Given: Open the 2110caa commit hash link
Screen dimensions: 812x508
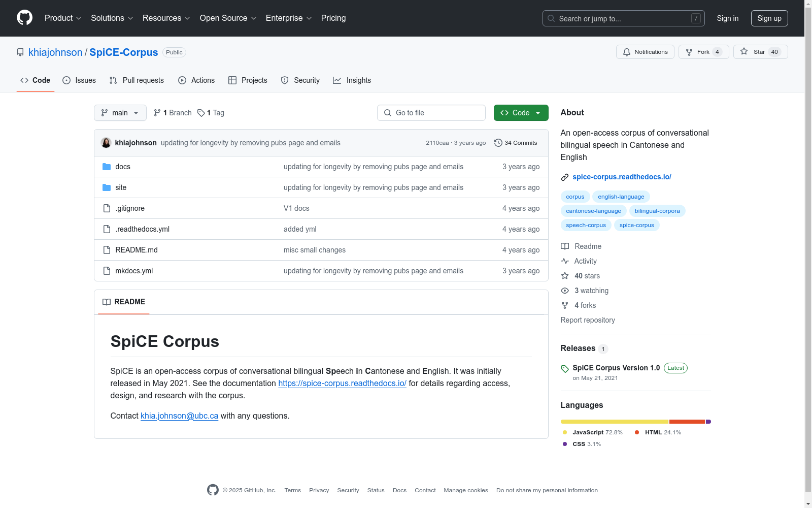Looking at the screenshot, I should (437, 143).
